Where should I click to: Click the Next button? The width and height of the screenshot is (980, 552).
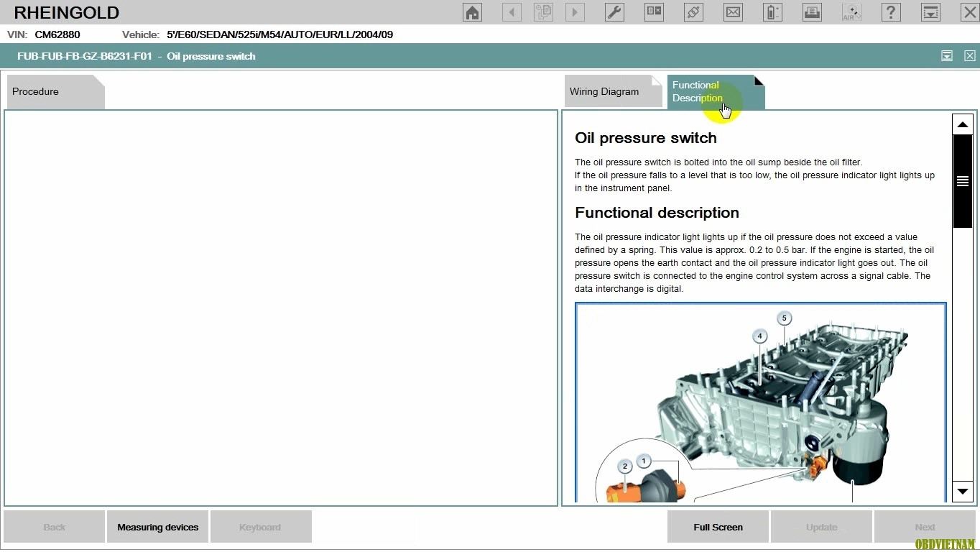pos(925,527)
